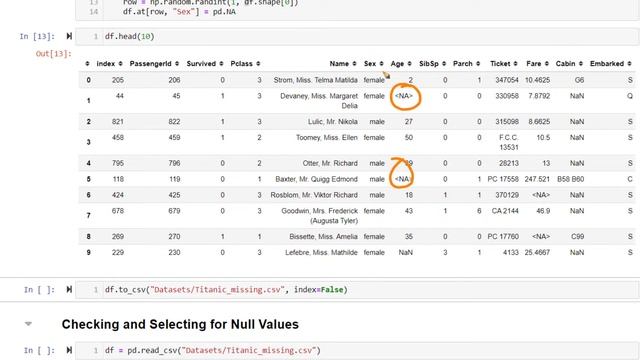Click the name 'Baxter, Mr. Quigg Edmond'
This screenshot has width=640, height=360.
[x=316, y=179]
